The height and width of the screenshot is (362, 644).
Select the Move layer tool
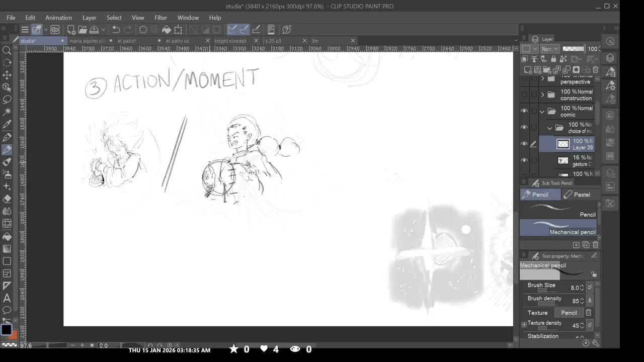tap(7, 75)
